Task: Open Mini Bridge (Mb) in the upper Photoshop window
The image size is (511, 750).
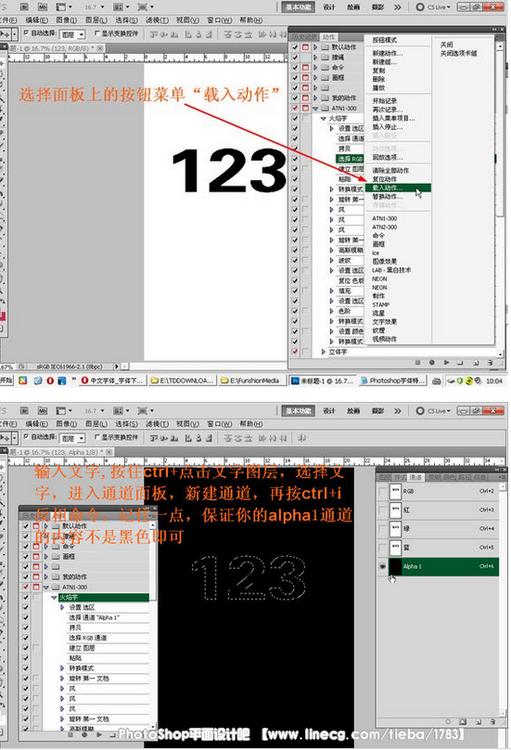Action: 42,7
